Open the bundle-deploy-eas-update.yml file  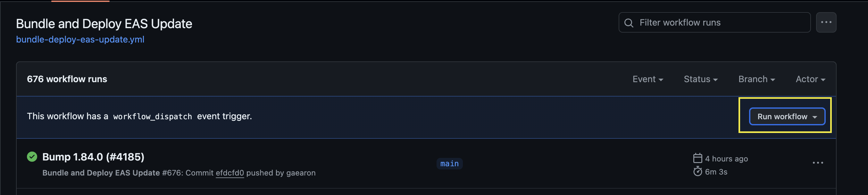(x=80, y=39)
